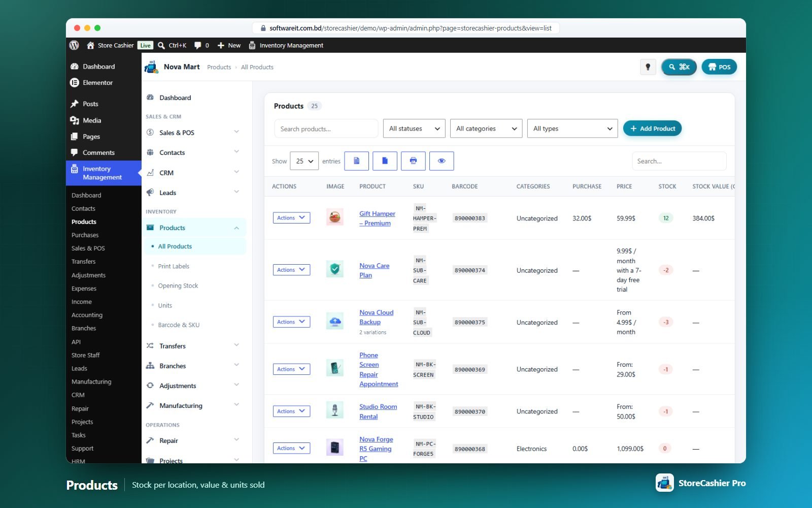Viewport: 812px width, 508px height.
Task: Open the Nova Forge R5 Gaming PC link
Action: click(376, 449)
